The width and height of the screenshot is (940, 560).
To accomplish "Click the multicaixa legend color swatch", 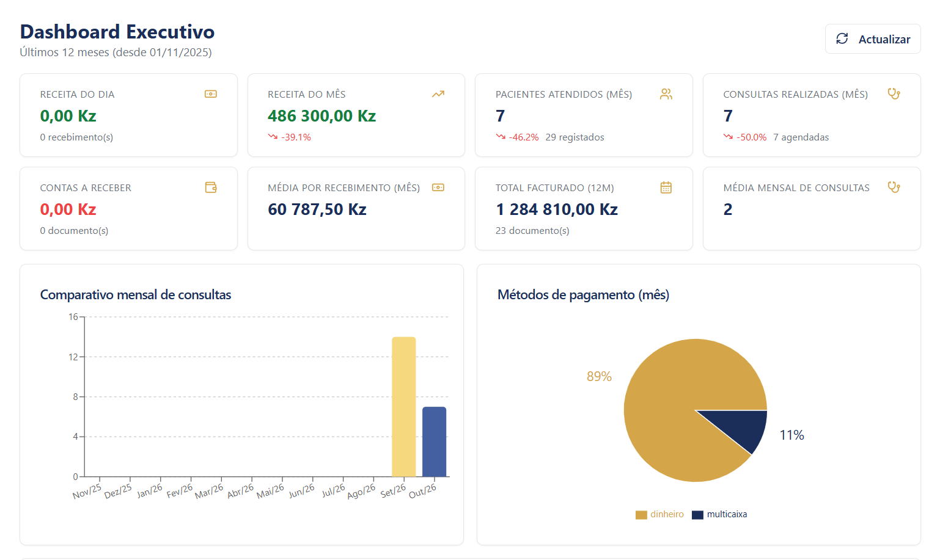I will 697,515.
